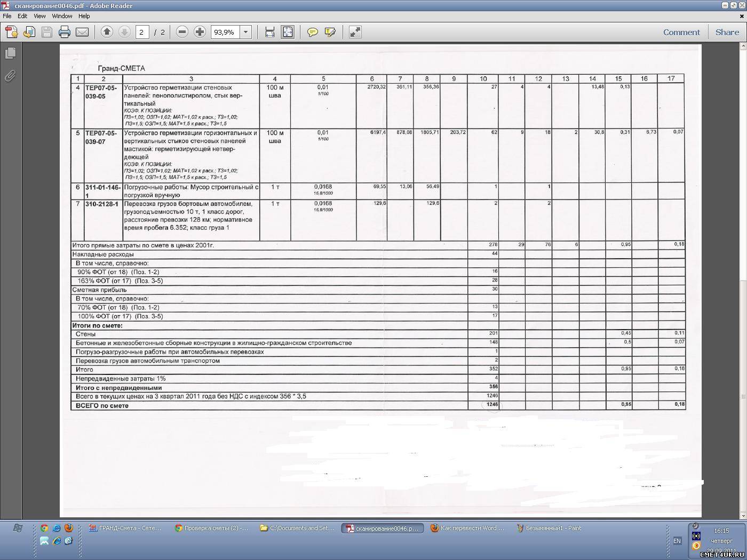Select the Highlight Text tool

coord(330,32)
